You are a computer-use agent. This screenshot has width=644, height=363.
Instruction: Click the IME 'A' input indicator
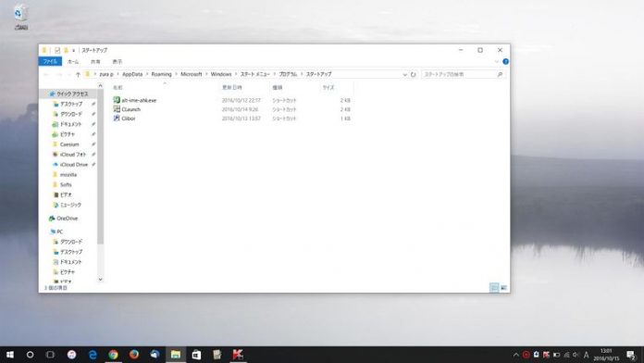(586, 355)
